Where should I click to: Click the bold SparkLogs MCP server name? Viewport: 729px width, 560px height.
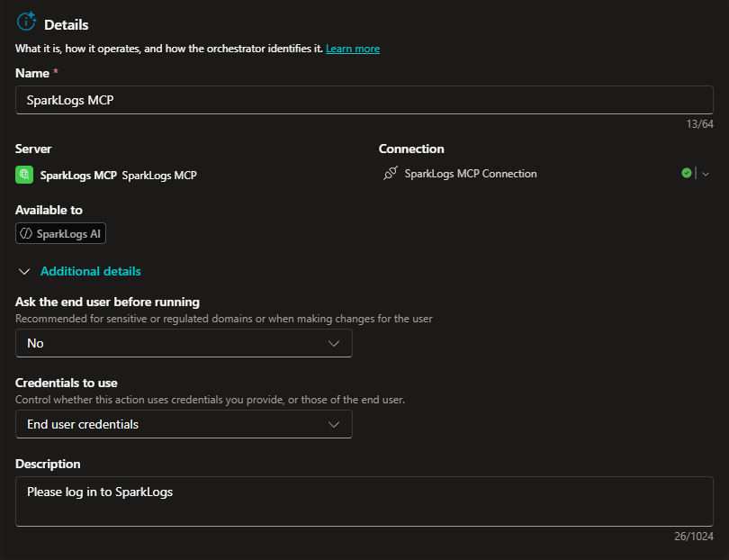point(78,176)
